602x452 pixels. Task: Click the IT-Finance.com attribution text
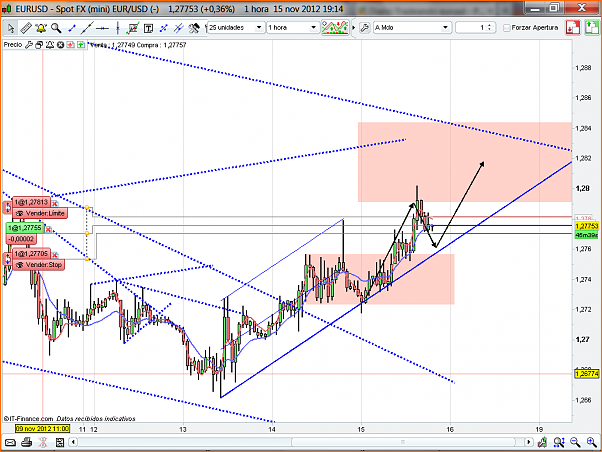(x=28, y=419)
